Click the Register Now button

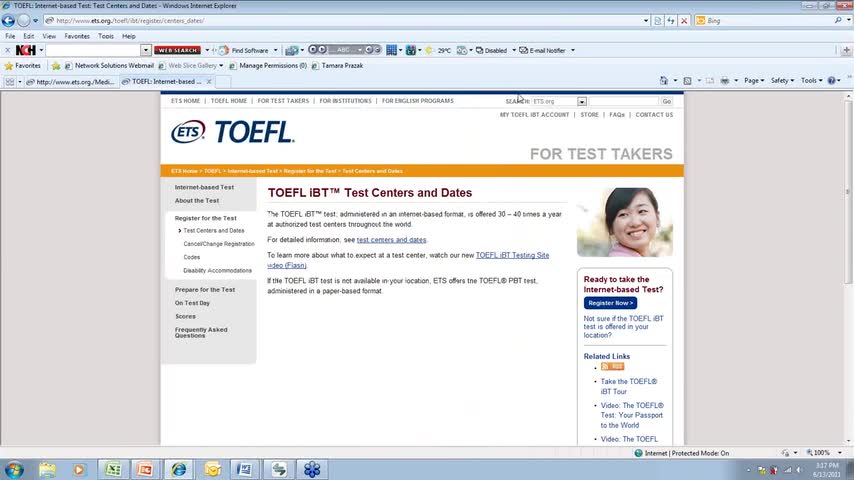coord(610,303)
